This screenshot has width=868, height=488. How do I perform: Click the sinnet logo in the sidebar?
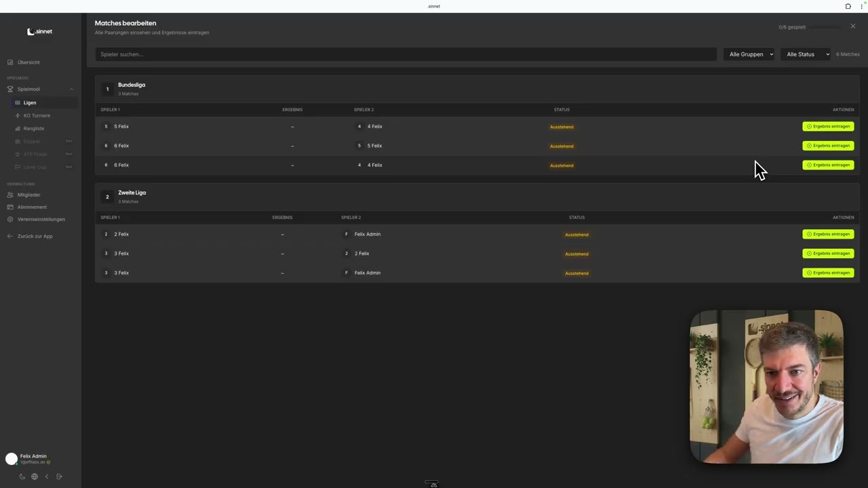(x=39, y=31)
